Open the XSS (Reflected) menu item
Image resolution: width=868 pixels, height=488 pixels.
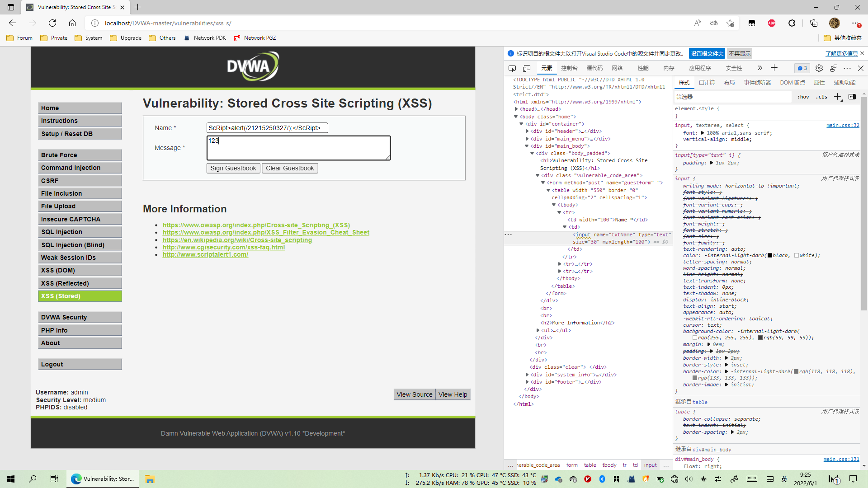(80, 283)
